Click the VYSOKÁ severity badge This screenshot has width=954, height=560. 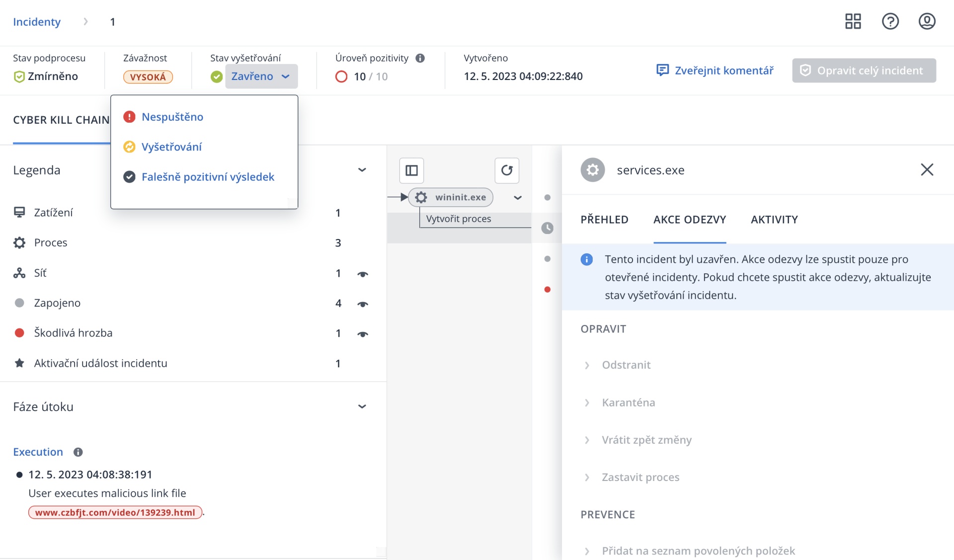tap(148, 77)
